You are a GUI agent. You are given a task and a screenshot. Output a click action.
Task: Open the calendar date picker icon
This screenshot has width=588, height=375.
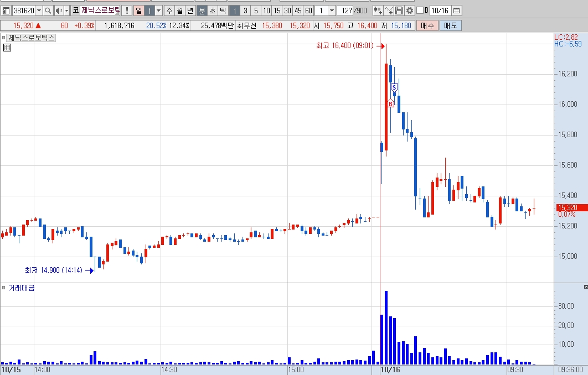[456, 11]
